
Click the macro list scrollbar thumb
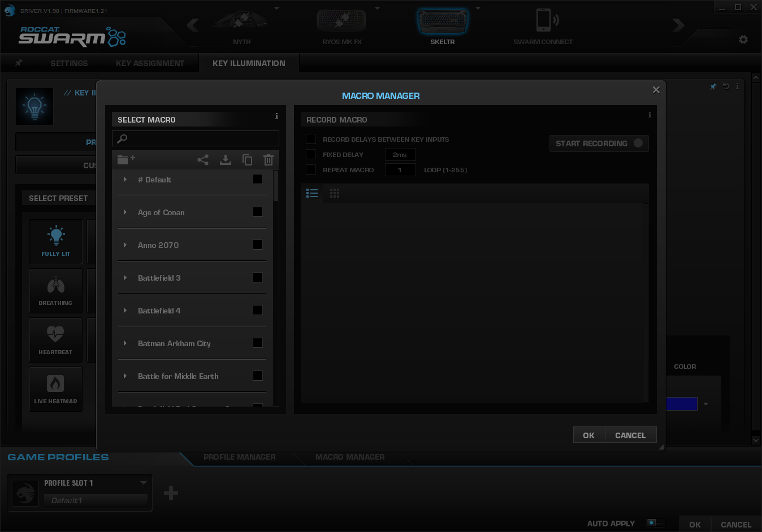pos(276,186)
